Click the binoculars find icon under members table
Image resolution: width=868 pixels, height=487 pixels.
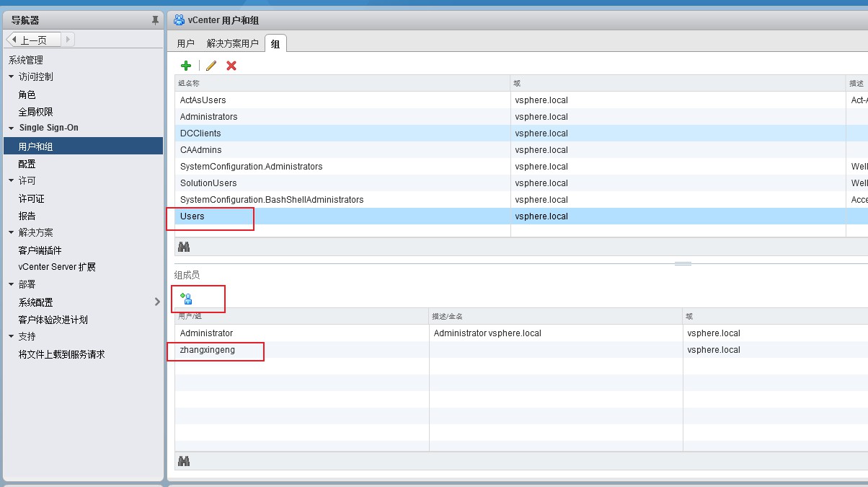[184, 461]
